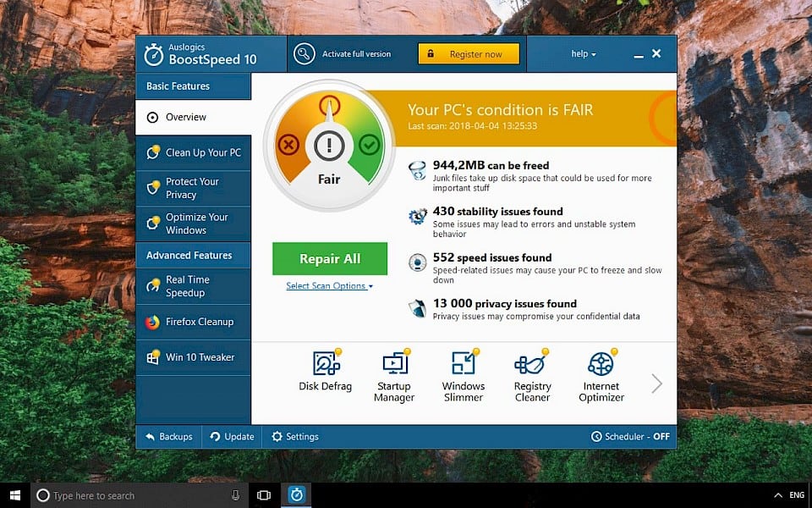Launch the Startup Manager tool
This screenshot has width=812, height=508.
click(394, 376)
